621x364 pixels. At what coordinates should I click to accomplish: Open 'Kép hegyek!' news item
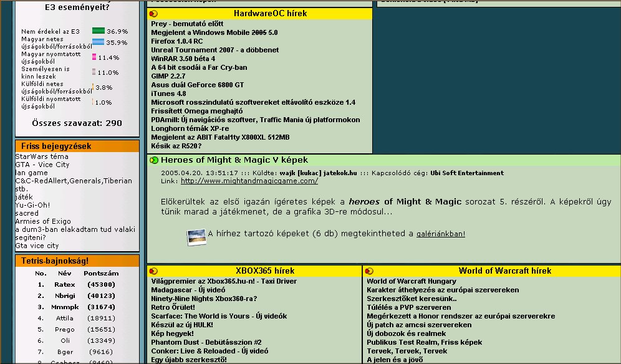[172, 333]
